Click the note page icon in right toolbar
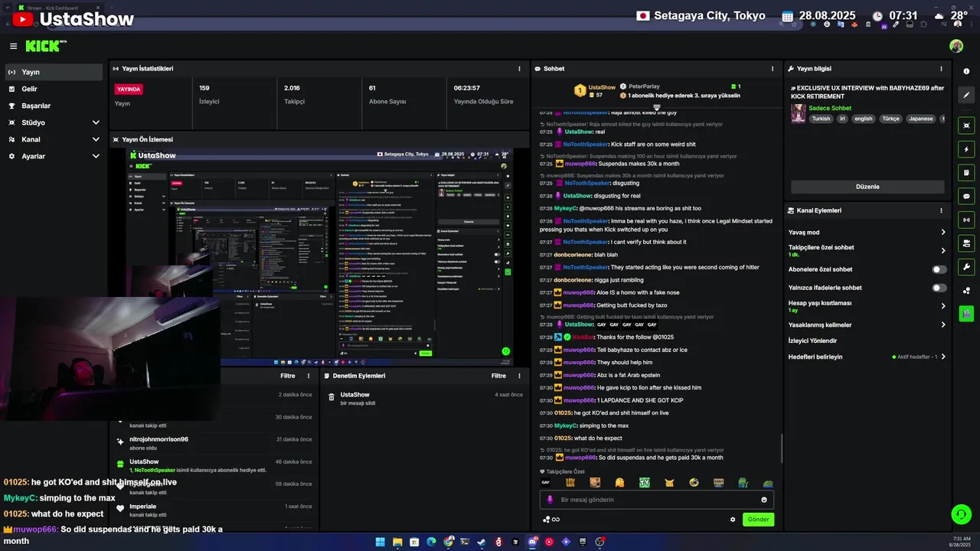The width and height of the screenshot is (980, 551). coord(966,172)
